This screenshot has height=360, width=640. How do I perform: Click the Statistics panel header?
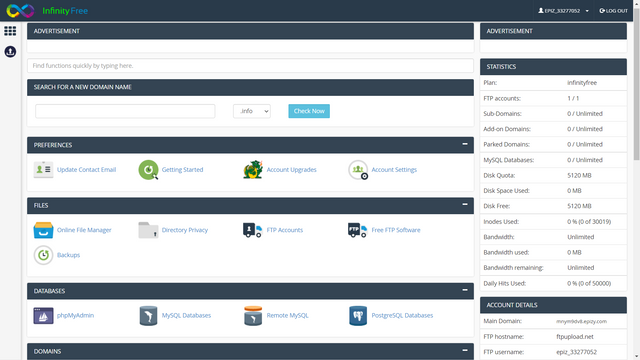(x=553, y=67)
